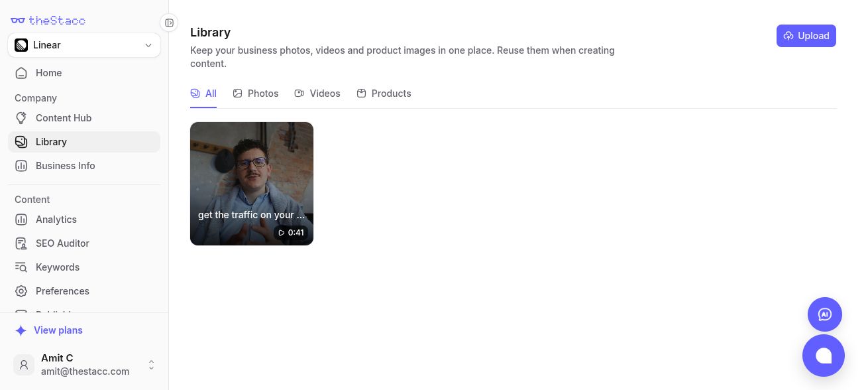868x390 pixels.
Task: Click the Business Info chart icon
Action: pyautogui.click(x=22, y=166)
